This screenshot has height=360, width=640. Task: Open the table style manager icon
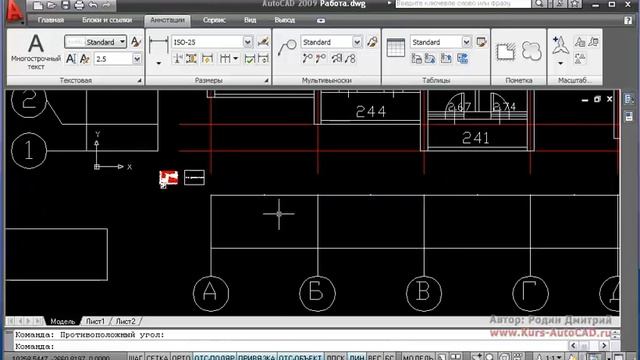(482, 42)
